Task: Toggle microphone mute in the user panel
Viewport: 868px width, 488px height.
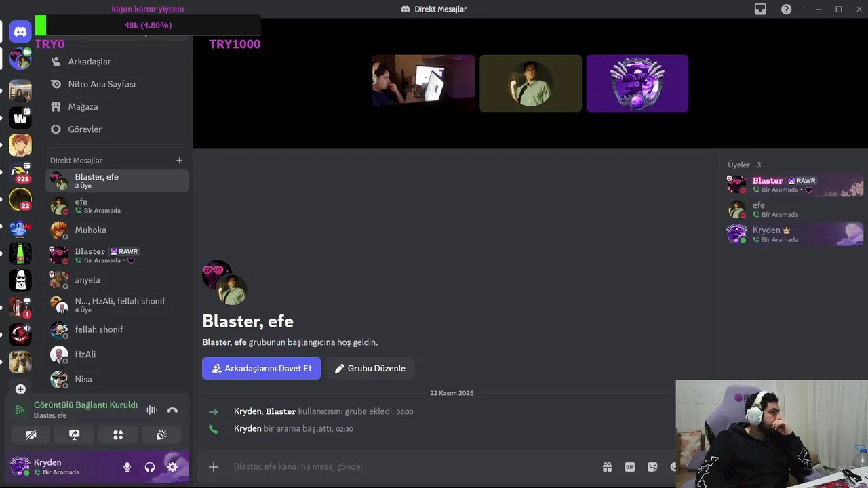Action: 127,467
